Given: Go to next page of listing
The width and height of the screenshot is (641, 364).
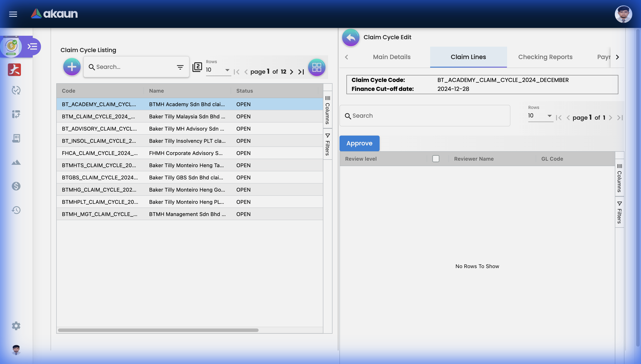Looking at the screenshot, I should coord(292,72).
